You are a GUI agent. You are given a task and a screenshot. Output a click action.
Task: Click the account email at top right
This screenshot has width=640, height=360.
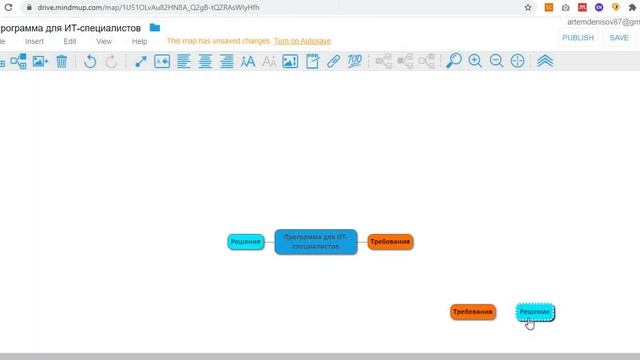click(x=603, y=22)
